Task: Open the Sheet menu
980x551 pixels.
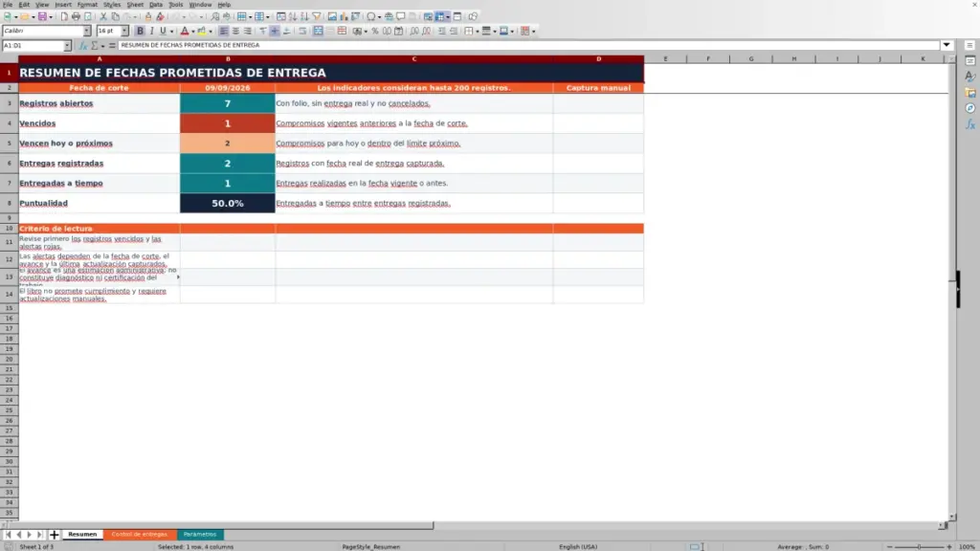Action: click(x=135, y=5)
